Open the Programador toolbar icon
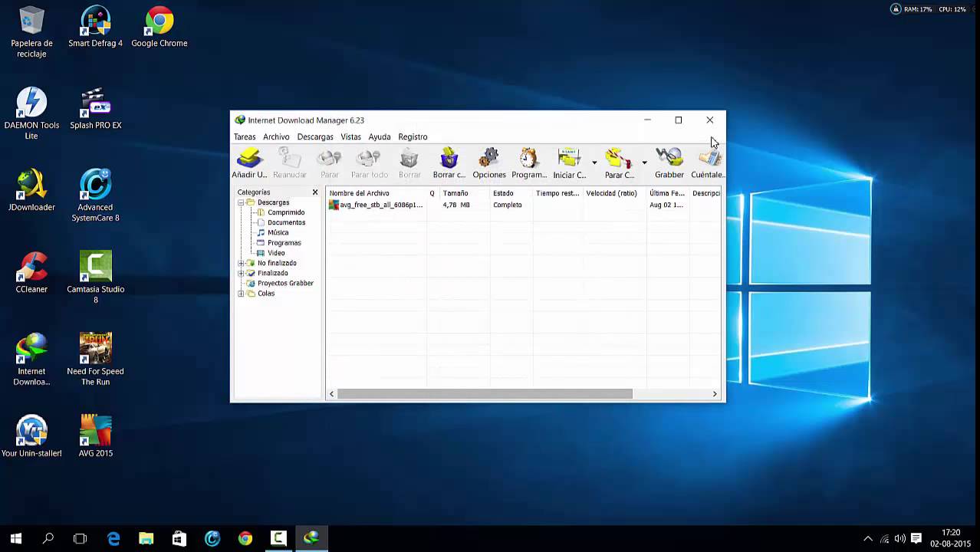This screenshot has width=980, height=552. tap(528, 163)
